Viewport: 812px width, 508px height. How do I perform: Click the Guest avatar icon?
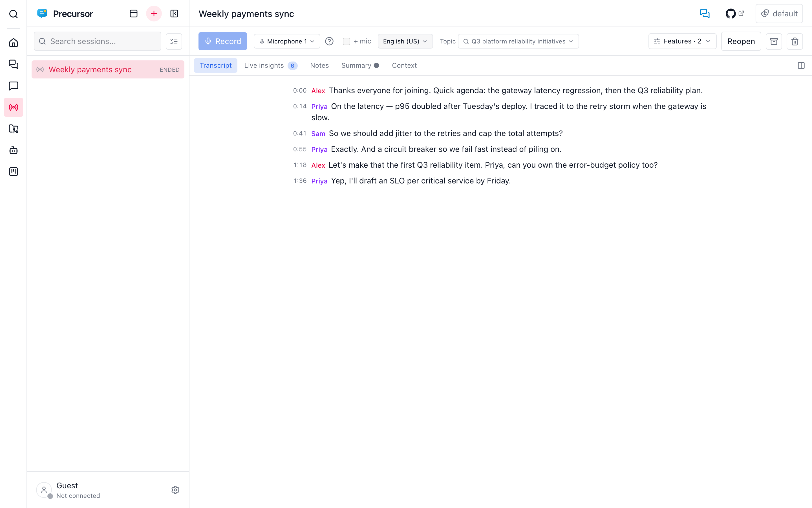(44, 490)
